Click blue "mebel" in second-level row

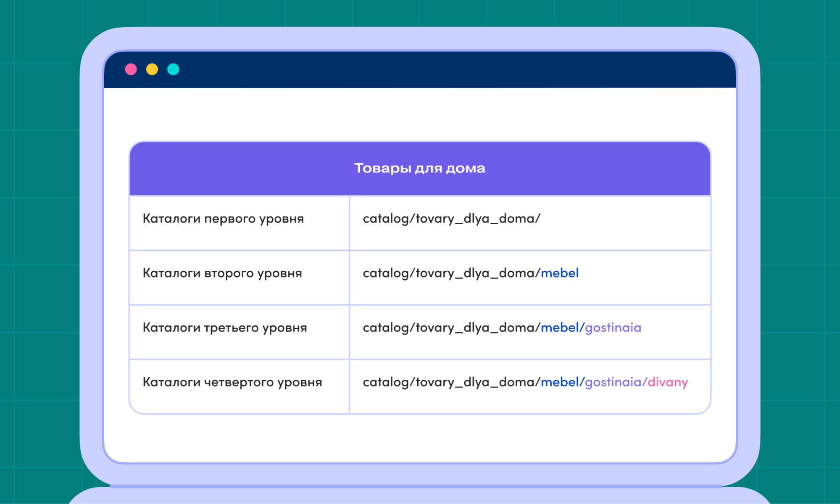click(560, 273)
